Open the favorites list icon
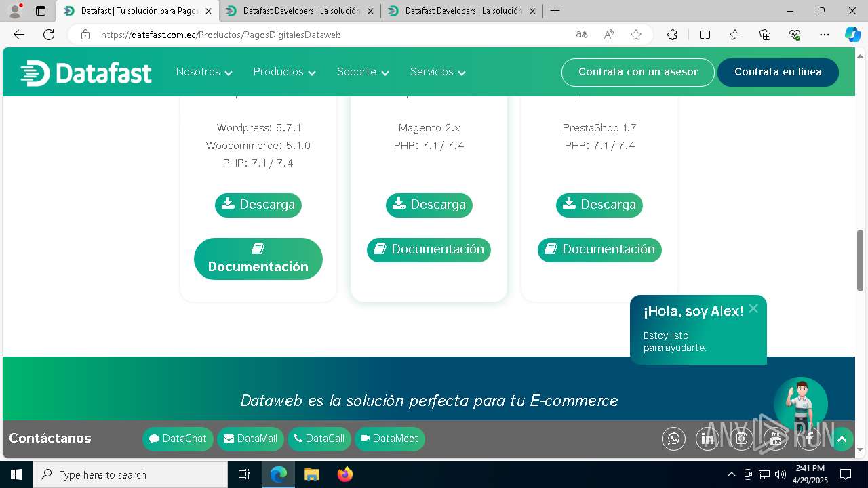868x488 pixels. point(735,35)
